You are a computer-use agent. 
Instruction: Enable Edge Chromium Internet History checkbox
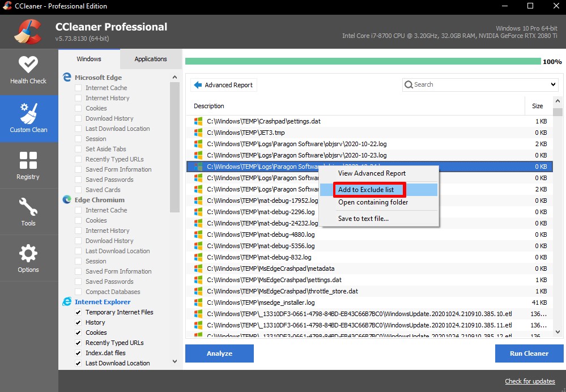pyautogui.click(x=78, y=231)
